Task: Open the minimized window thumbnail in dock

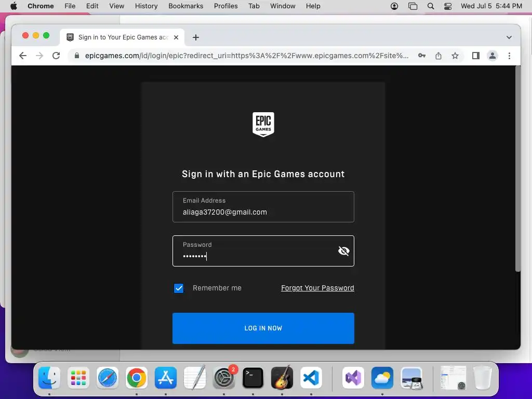Action: pos(453,378)
